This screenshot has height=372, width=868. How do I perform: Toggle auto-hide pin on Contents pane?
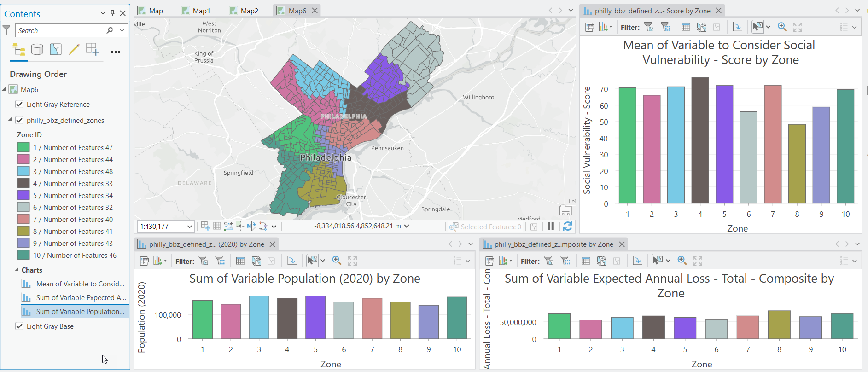112,13
